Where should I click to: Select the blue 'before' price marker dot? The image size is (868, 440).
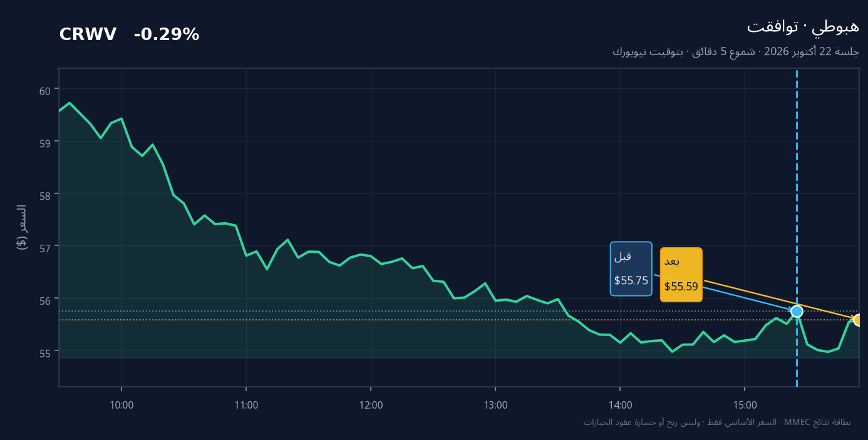click(x=797, y=311)
